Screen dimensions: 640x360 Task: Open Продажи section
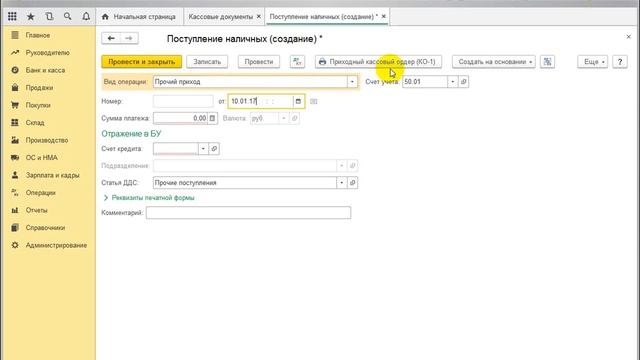click(x=49, y=88)
